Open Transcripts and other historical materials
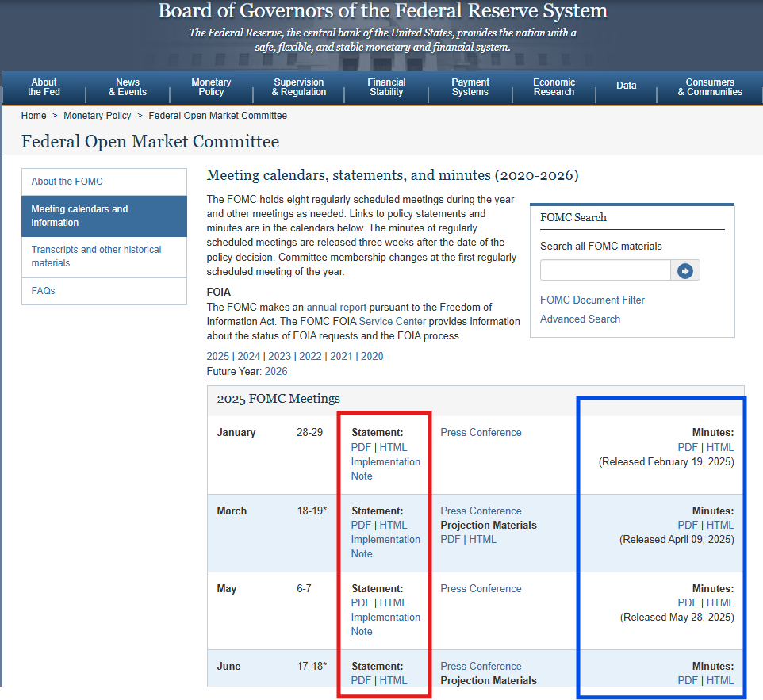The height and width of the screenshot is (700, 763). [x=104, y=256]
